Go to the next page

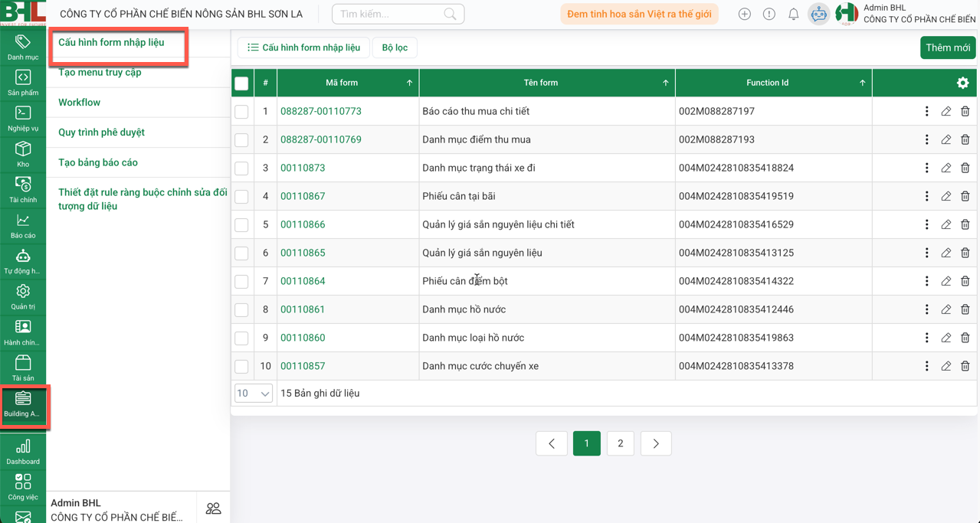click(656, 443)
